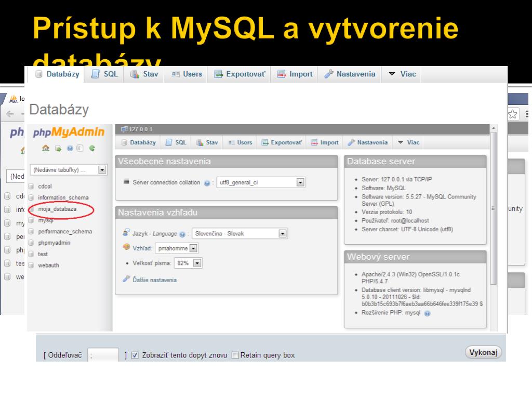Open the Vzhľad pmahomme theme dropdown
Image resolution: width=532 pixels, height=399 pixels.
[177, 248]
